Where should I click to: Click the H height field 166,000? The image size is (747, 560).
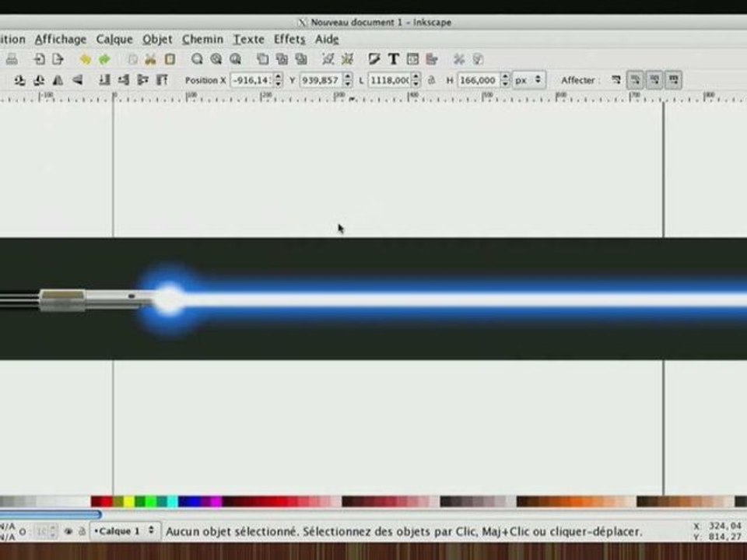tap(479, 80)
